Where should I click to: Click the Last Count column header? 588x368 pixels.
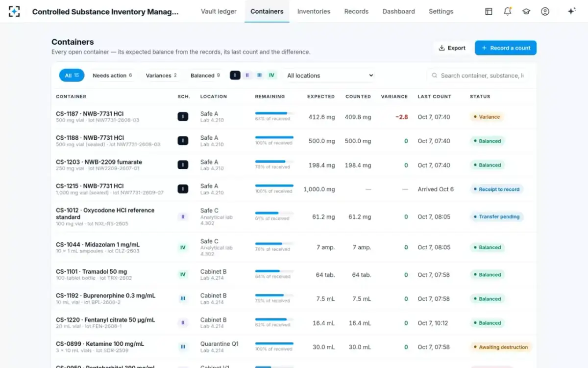(x=434, y=97)
